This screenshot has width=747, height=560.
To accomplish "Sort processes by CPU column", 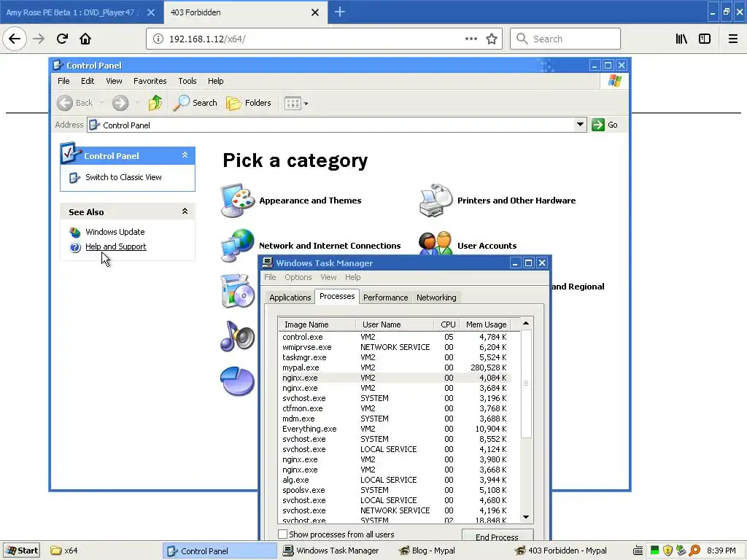I will [447, 324].
